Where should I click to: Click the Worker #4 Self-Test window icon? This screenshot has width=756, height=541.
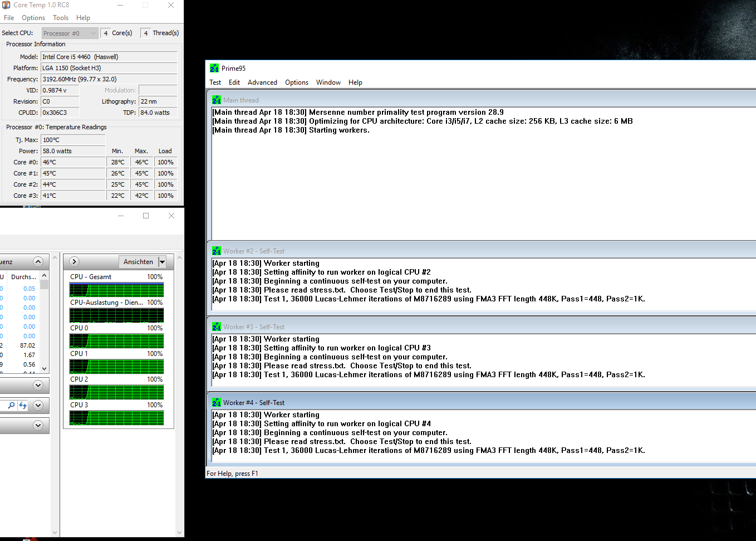pos(217,402)
